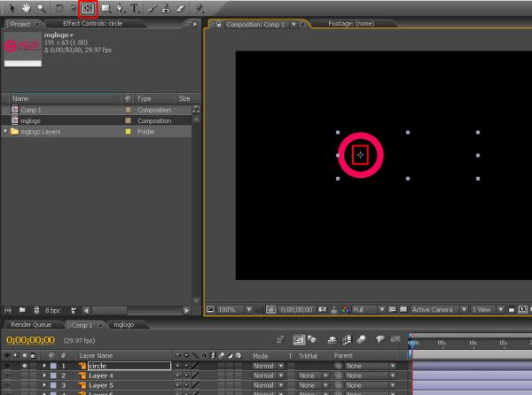The height and width of the screenshot is (395, 532).
Task: Select the Selection arrow tool
Action: pos(12,8)
